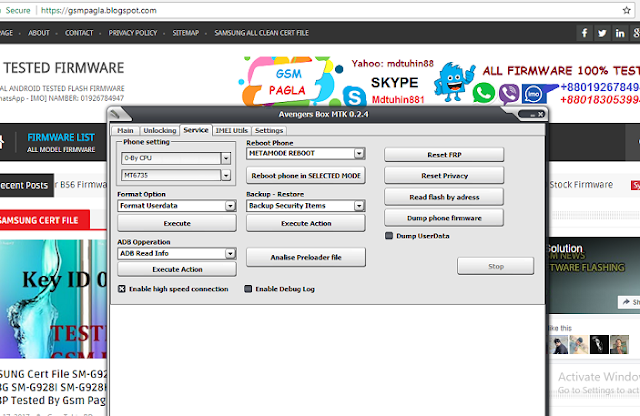Click Reboot phone in SELECTED MODE

[x=306, y=176]
